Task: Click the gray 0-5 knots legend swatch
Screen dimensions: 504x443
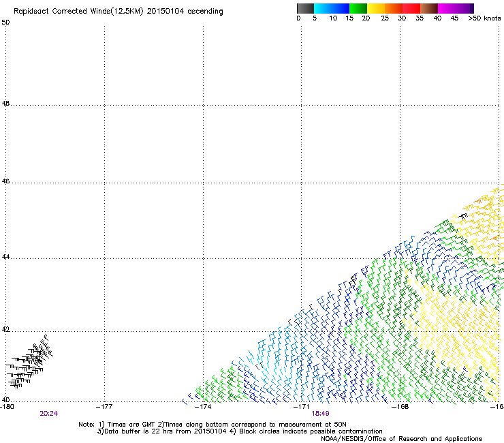Action: [x=305, y=8]
